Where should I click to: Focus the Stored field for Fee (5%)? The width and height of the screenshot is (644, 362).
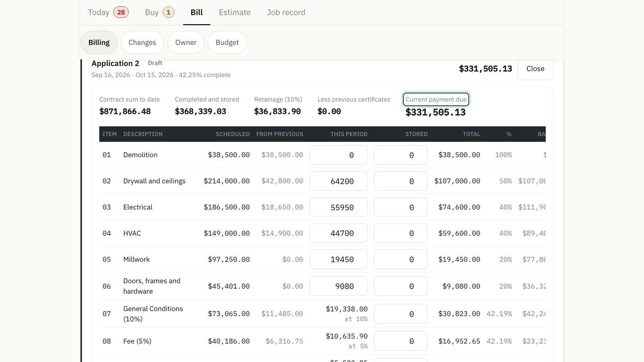pos(400,341)
